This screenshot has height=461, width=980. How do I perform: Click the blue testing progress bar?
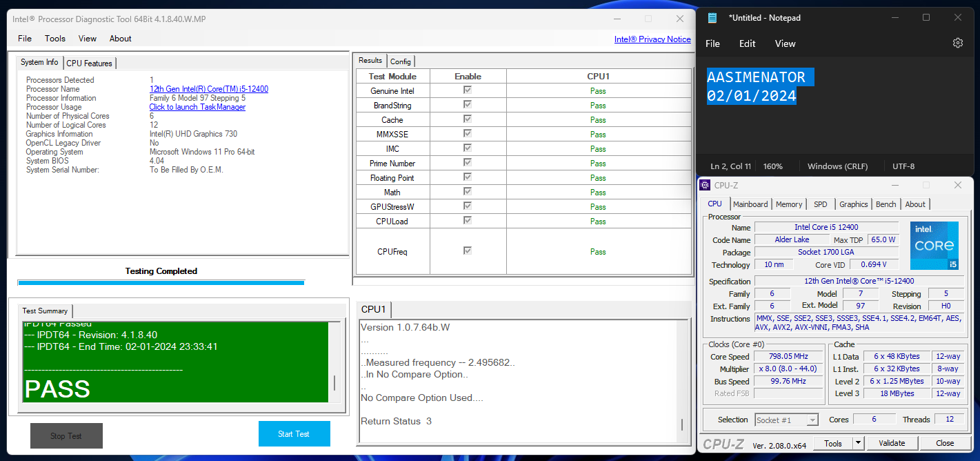pos(161,282)
